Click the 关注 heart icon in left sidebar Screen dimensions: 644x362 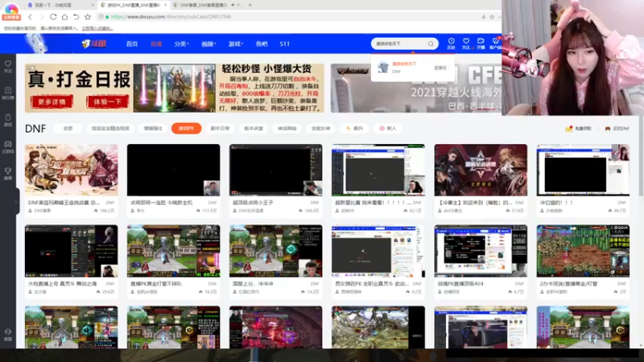click(x=8, y=67)
